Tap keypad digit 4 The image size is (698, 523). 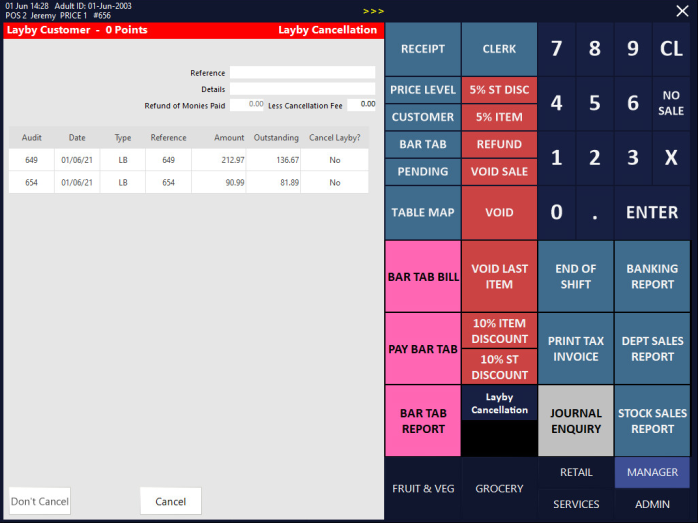click(x=556, y=103)
